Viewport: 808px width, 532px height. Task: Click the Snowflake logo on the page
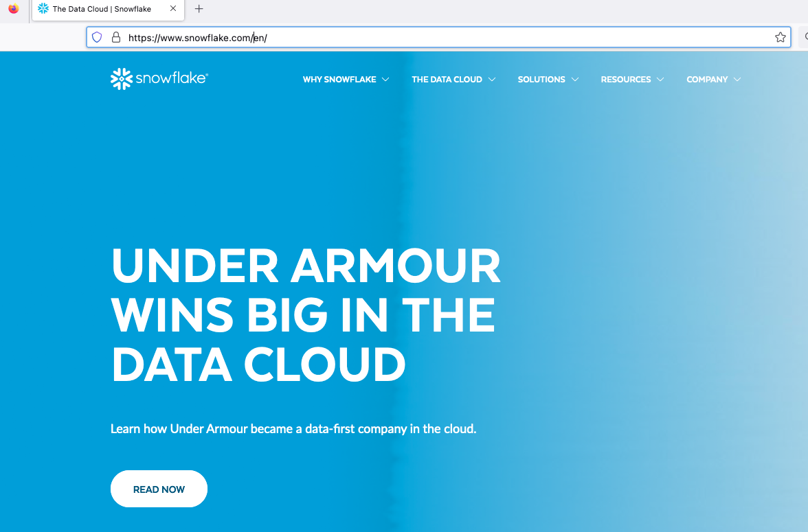[159, 79]
